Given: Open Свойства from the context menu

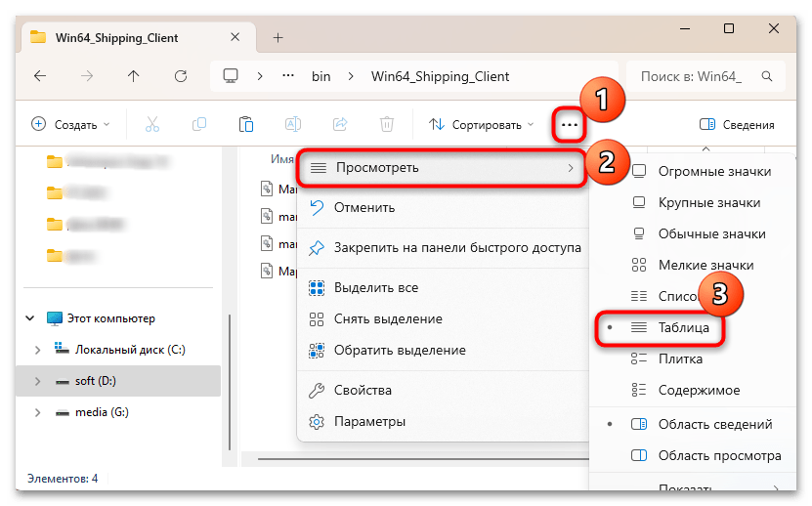Looking at the screenshot, I should tap(363, 390).
